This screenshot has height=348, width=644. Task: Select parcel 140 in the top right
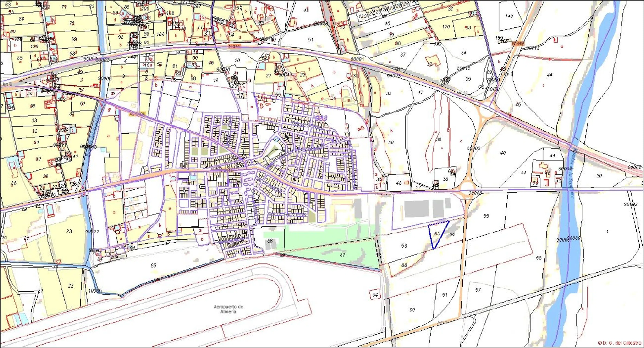[509, 16]
